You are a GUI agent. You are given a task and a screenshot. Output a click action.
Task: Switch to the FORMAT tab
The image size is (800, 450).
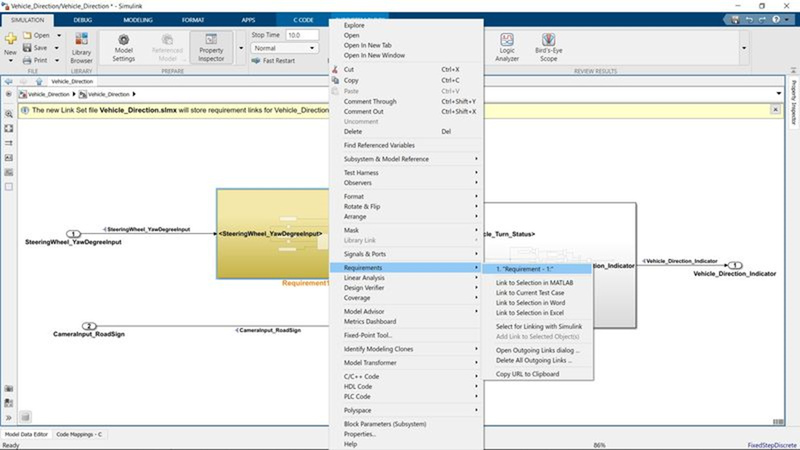pyautogui.click(x=193, y=20)
